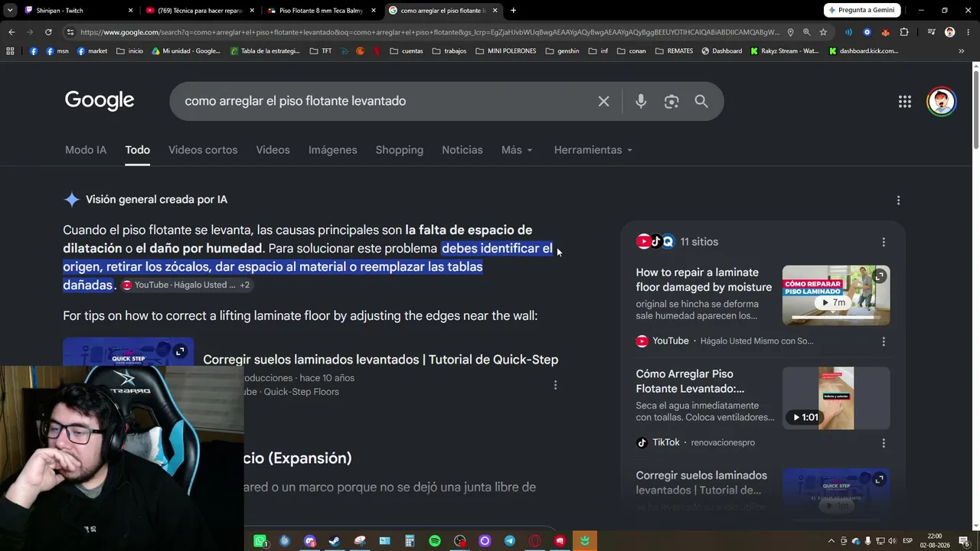Viewport: 980px width, 551px height.
Task: Open the browser zoom indicator icon
Action: (806, 32)
